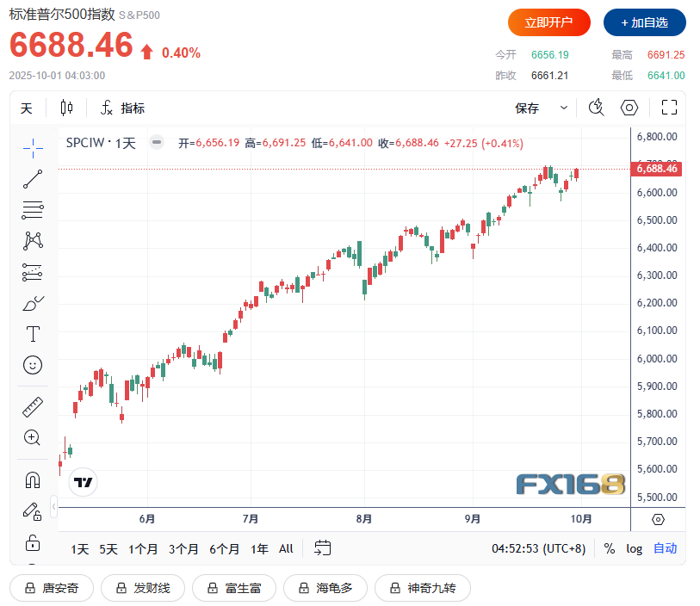Click the locked 海龟多 indicator button

click(325, 588)
